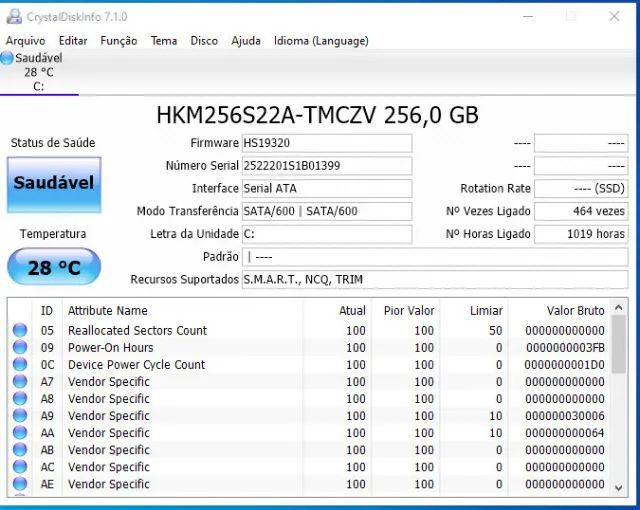Viewport: 640px width, 510px height.
Task: Click raw value 0000000001D0
Action: tap(564, 365)
